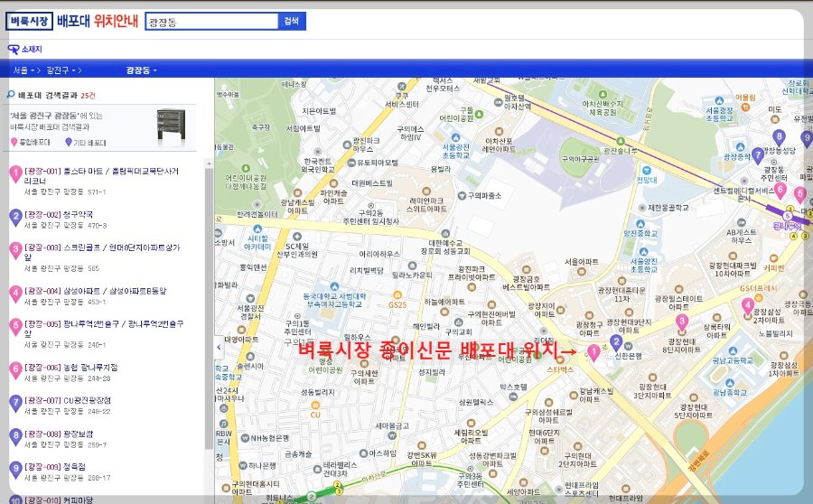The width and height of the screenshot is (813, 504).
Task: Click the 구의야구공원 label on map
Action: pos(580,159)
